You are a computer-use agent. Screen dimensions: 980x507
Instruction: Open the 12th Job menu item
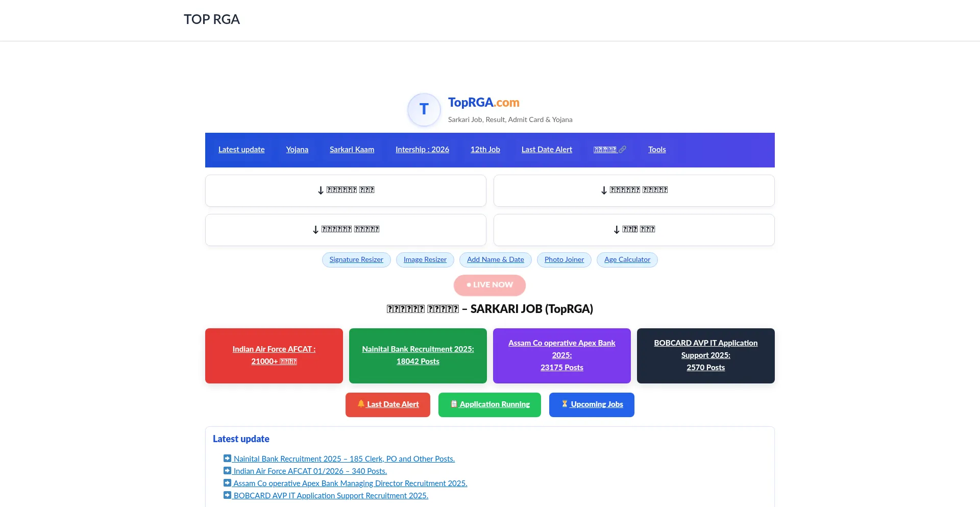(485, 150)
